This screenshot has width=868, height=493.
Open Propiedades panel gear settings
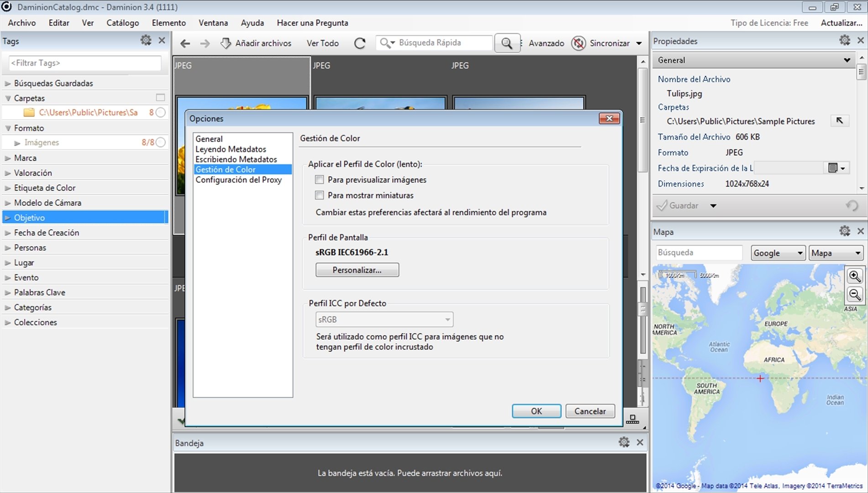(845, 40)
